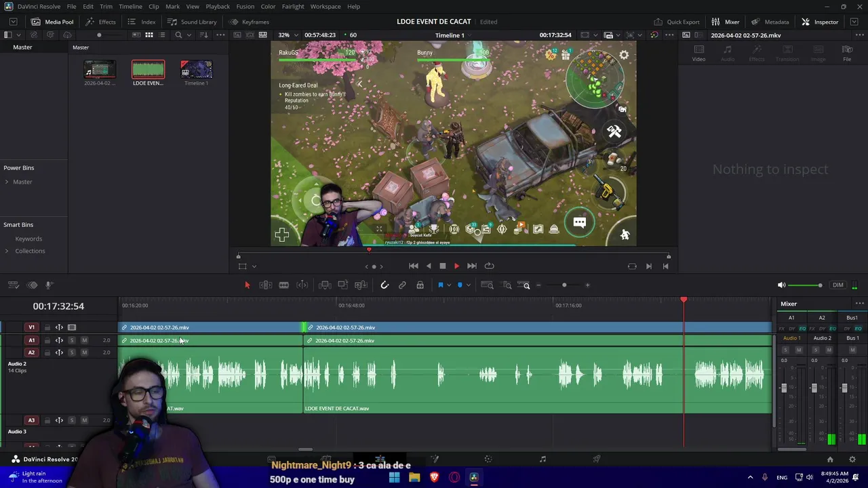Toggle the Loop playback button
The width and height of the screenshot is (868, 488).
click(490, 266)
